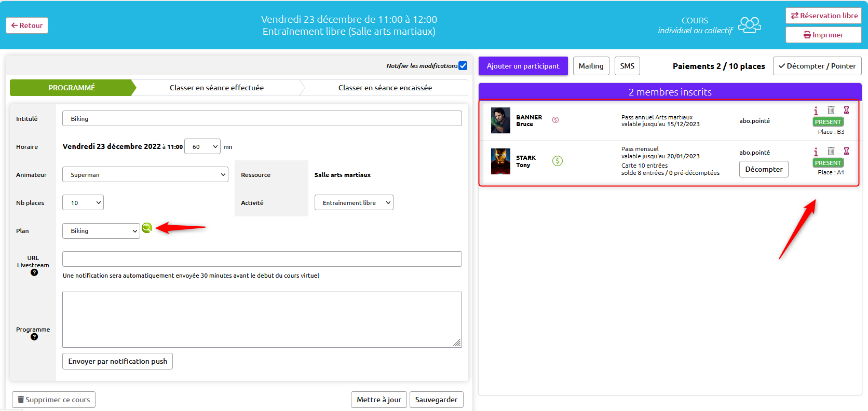
Task: Open the Animateur dropdown showing Superman
Action: click(145, 175)
